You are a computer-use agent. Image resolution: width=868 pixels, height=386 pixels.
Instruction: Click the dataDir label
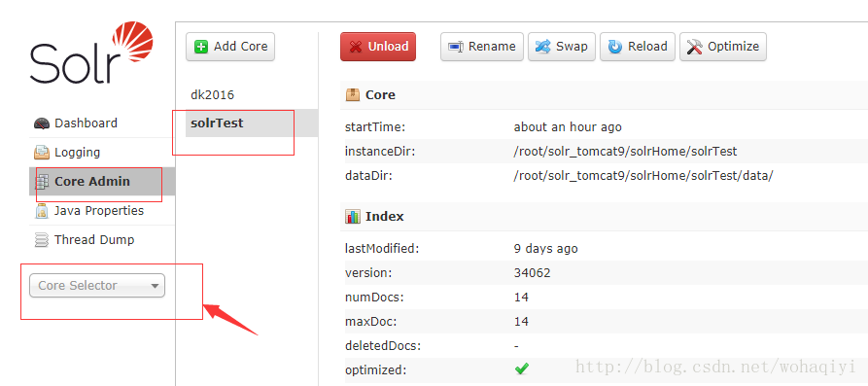pos(368,176)
